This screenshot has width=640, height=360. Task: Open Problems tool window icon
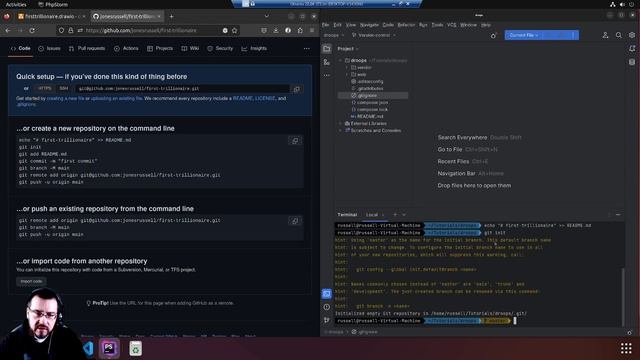click(x=327, y=307)
